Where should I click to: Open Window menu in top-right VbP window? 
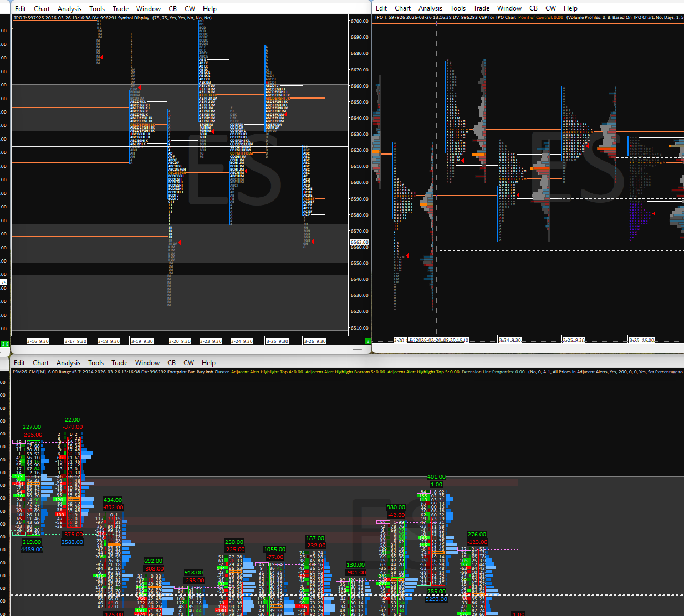(x=509, y=8)
